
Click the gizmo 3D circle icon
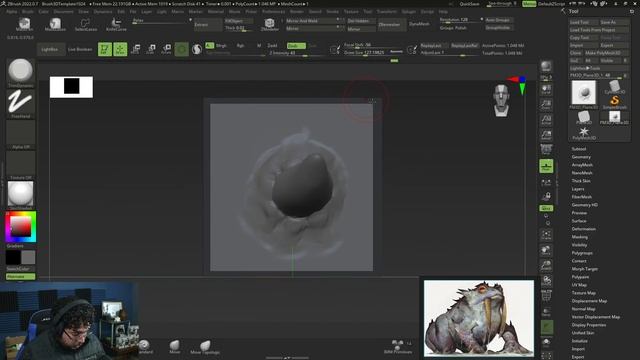click(x=182, y=49)
